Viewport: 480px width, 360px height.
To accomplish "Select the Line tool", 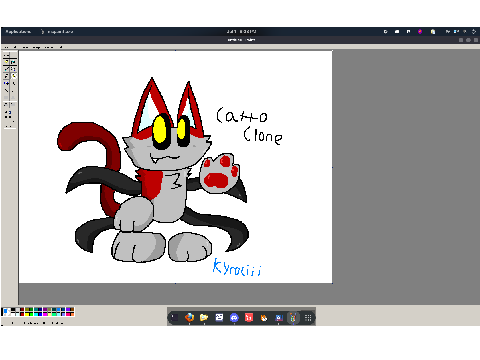I will pos(6,91).
